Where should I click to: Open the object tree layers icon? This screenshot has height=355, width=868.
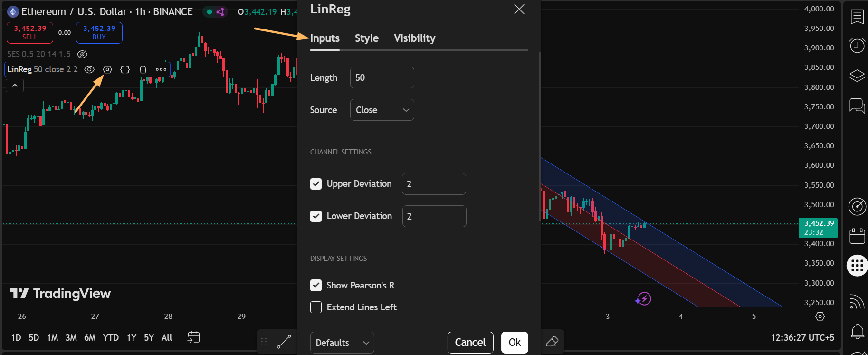(x=857, y=76)
